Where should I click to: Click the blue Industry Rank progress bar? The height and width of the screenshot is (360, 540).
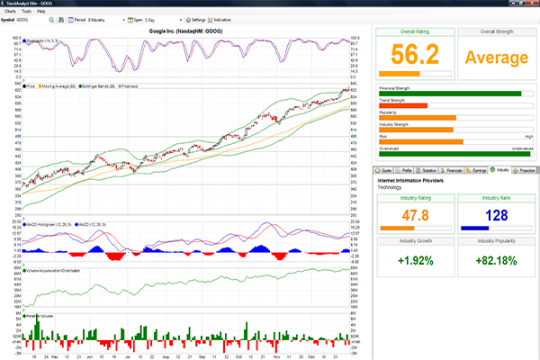point(475,228)
